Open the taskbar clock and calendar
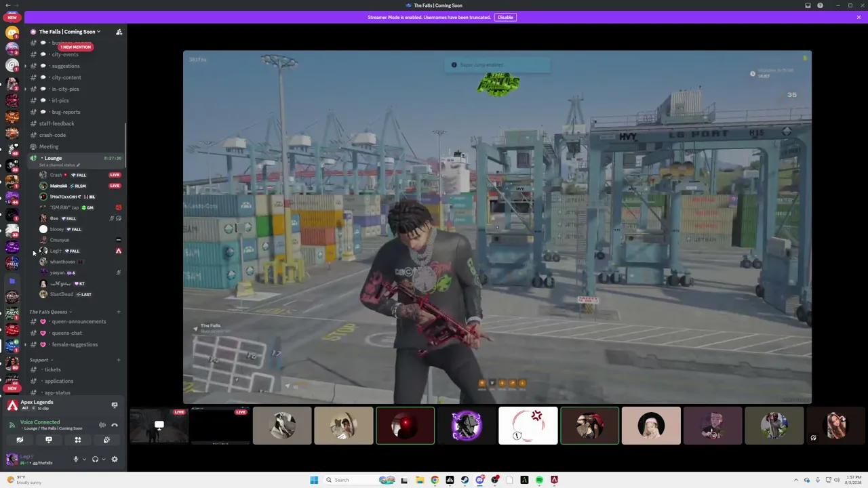The height and width of the screenshot is (488, 868). pyautogui.click(x=854, y=480)
